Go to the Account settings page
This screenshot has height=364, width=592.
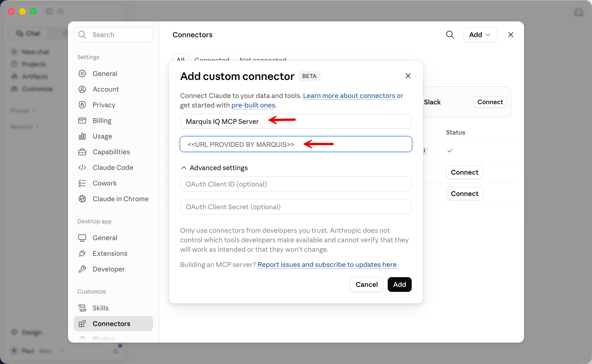click(x=113, y=89)
